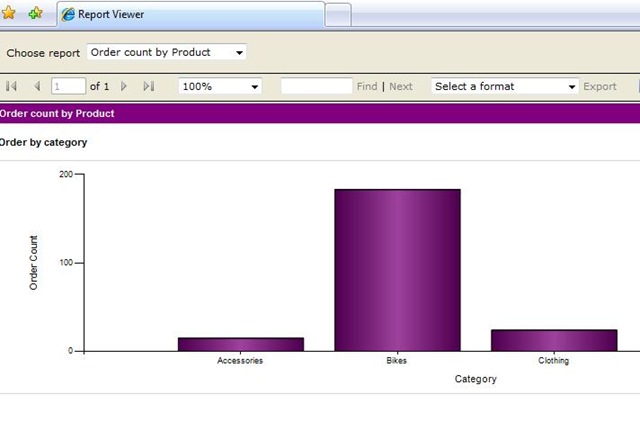
Task: Click the find text search box
Action: 316,86
